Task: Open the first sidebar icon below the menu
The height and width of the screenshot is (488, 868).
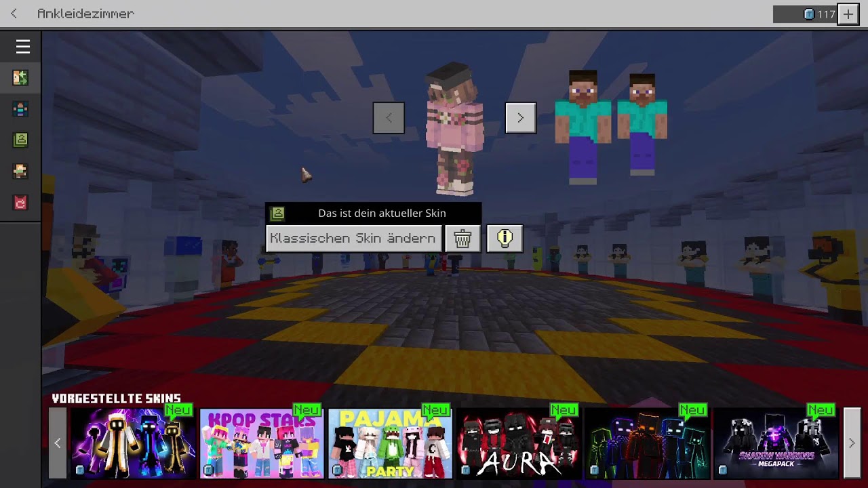Action: coord(20,78)
